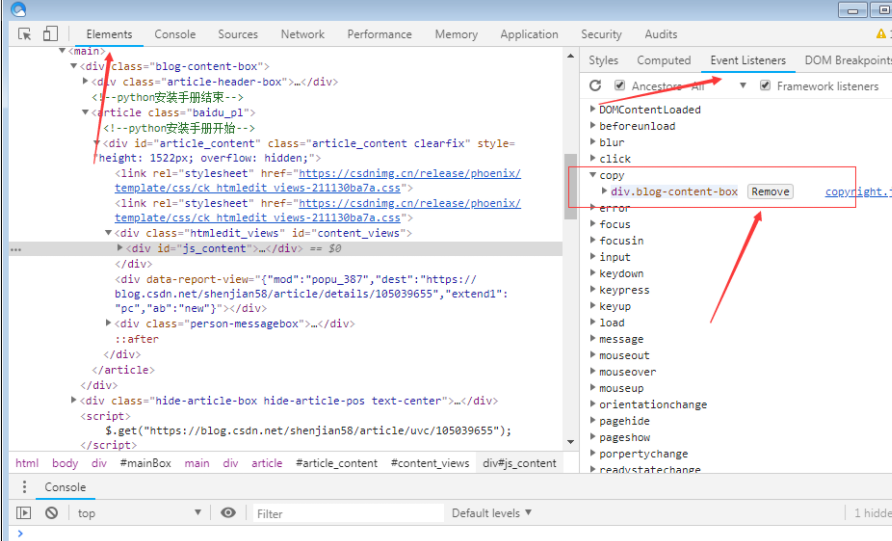Viewport: 892px width, 541px height.
Task: Uncheck the Ancestors checkbox
Action: [620, 86]
